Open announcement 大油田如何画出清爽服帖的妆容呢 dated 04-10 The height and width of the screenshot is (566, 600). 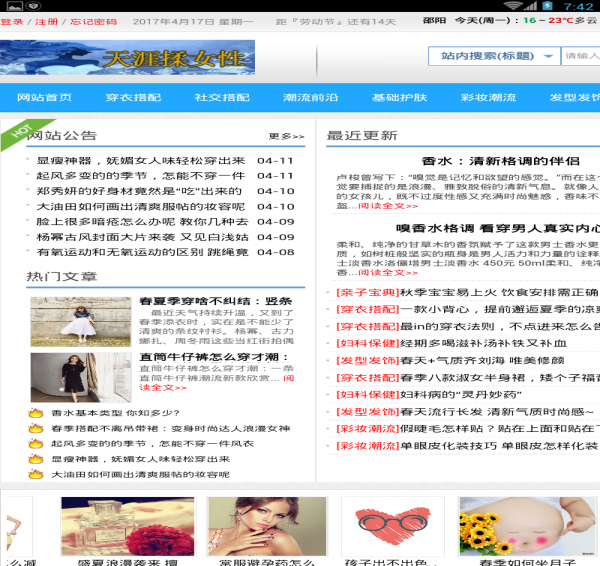[141, 207]
